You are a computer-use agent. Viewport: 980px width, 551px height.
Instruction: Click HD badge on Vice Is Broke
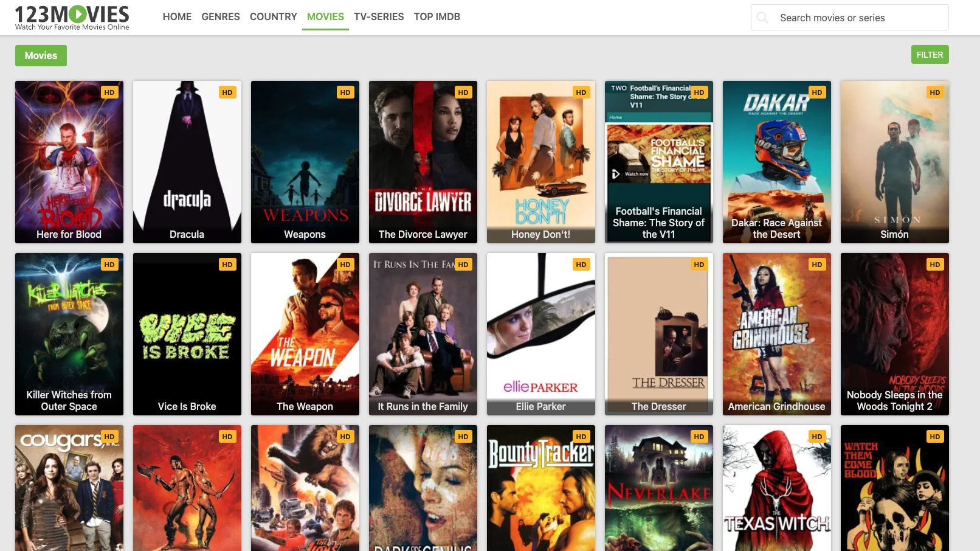click(x=227, y=265)
